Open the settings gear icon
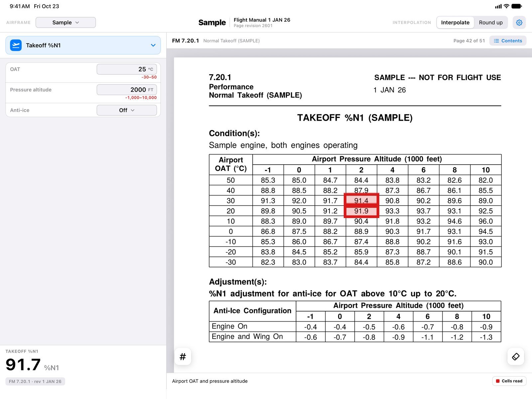 coord(519,22)
